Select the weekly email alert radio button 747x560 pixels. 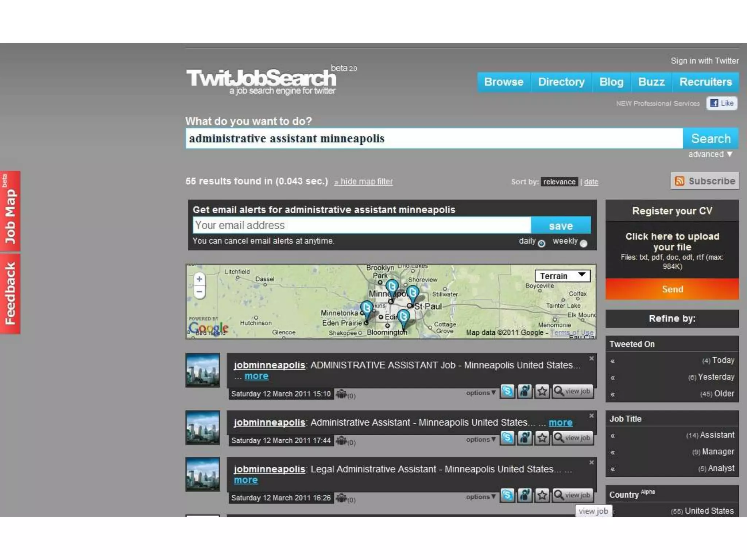click(584, 244)
